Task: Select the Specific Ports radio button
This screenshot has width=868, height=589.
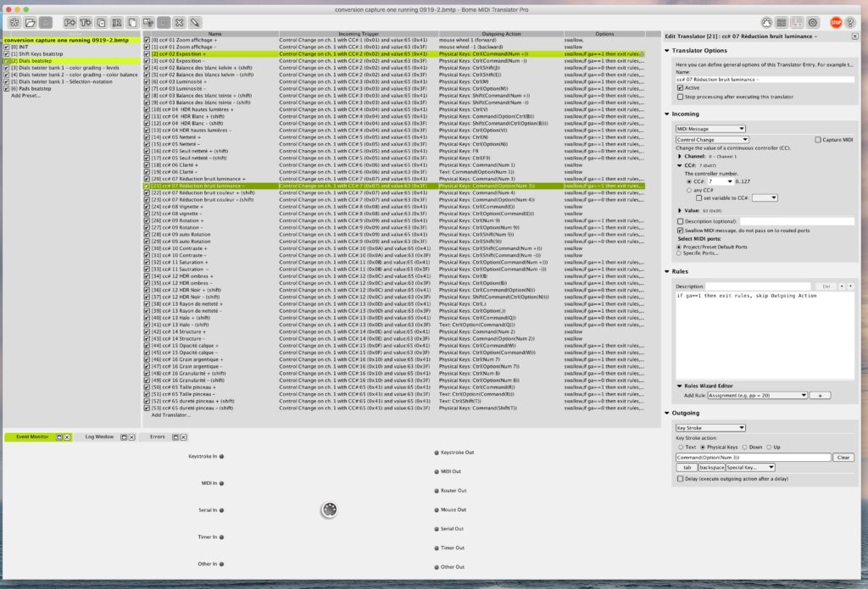Action: pos(679,253)
